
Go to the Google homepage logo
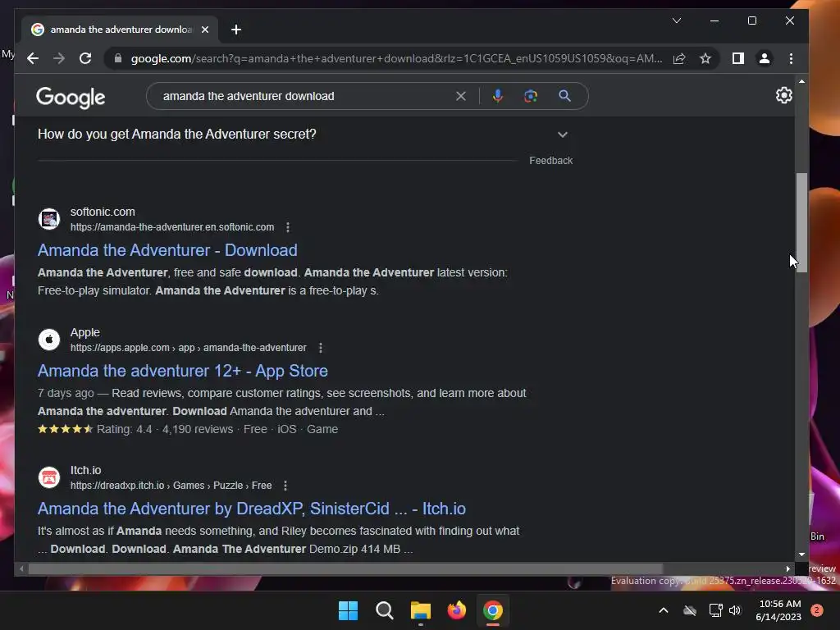point(71,98)
